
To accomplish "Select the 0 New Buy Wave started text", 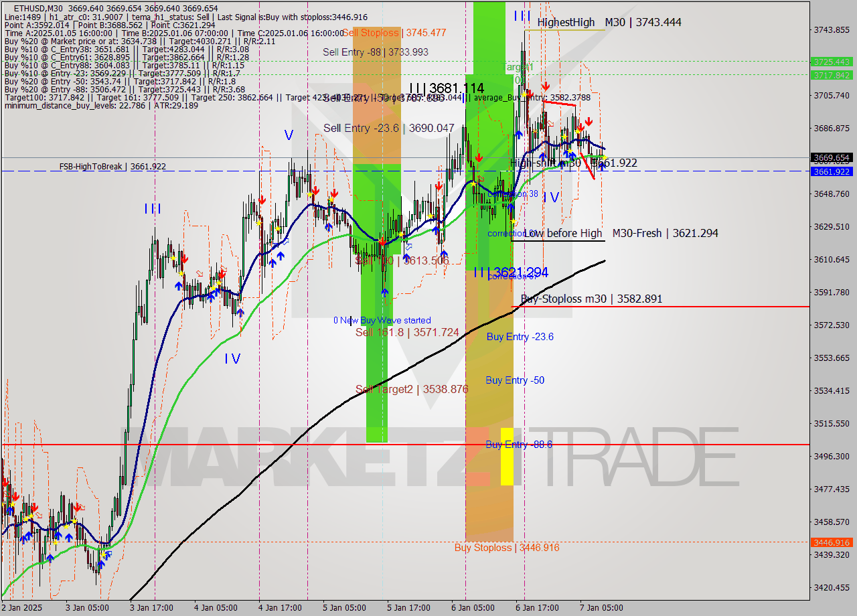I will tap(382, 321).
